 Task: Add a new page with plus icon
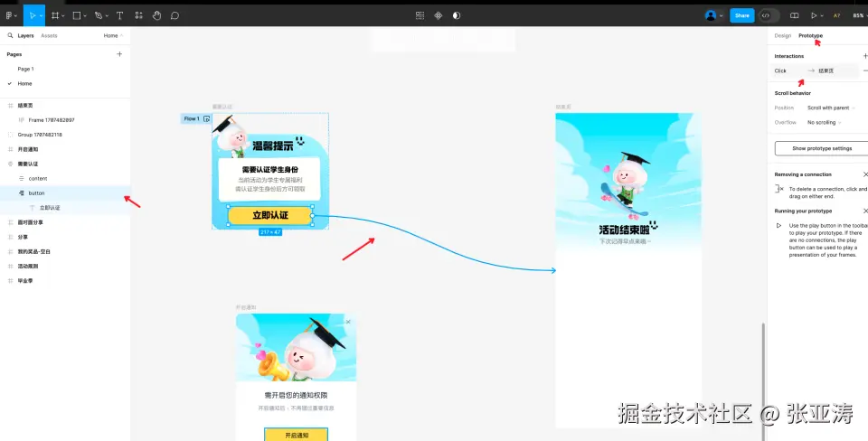pyautogui.click(x=119, y=54)
